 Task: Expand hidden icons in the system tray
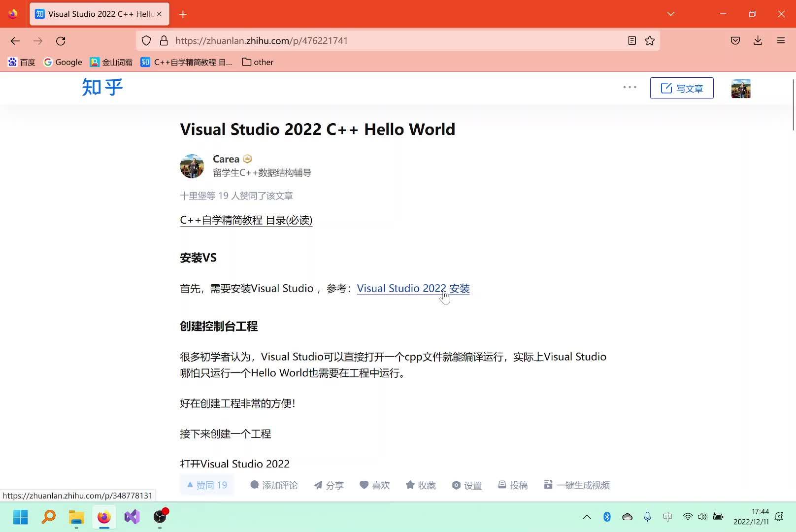587,517
